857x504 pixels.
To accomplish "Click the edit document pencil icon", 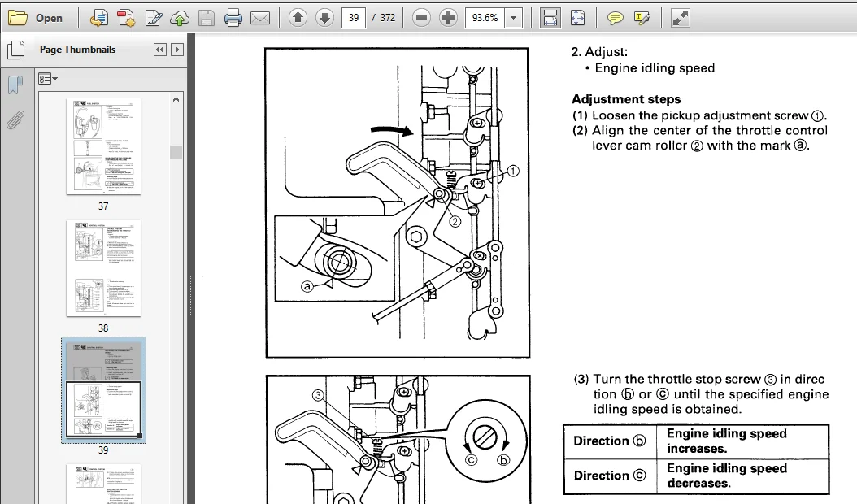I will [x=153, y=18].
